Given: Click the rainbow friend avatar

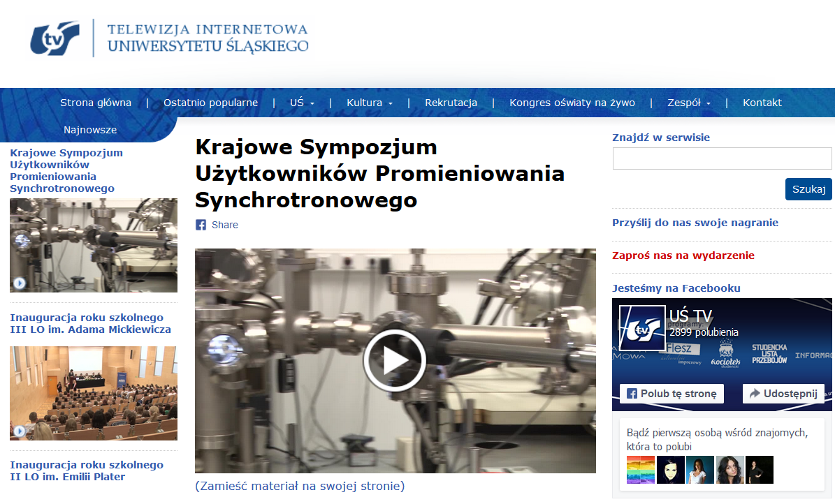Looking at the screenshot, I should (x=641, y=470).
